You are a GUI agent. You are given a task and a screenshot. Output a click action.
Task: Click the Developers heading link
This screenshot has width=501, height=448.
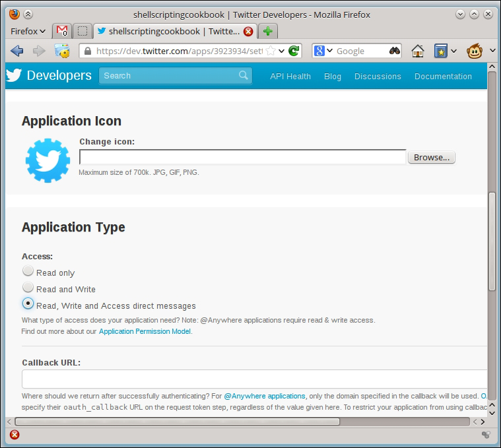59,75
